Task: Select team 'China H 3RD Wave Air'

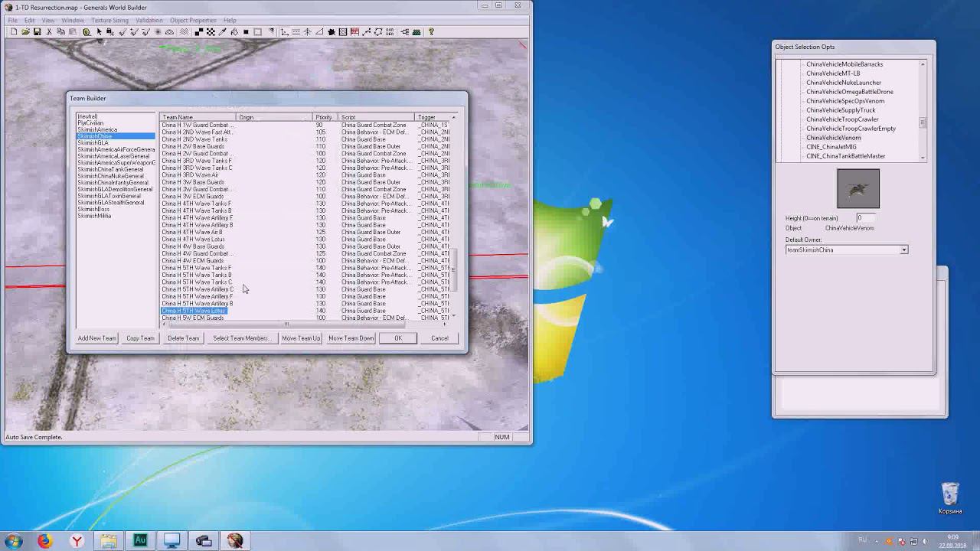Action: (191, 175)
